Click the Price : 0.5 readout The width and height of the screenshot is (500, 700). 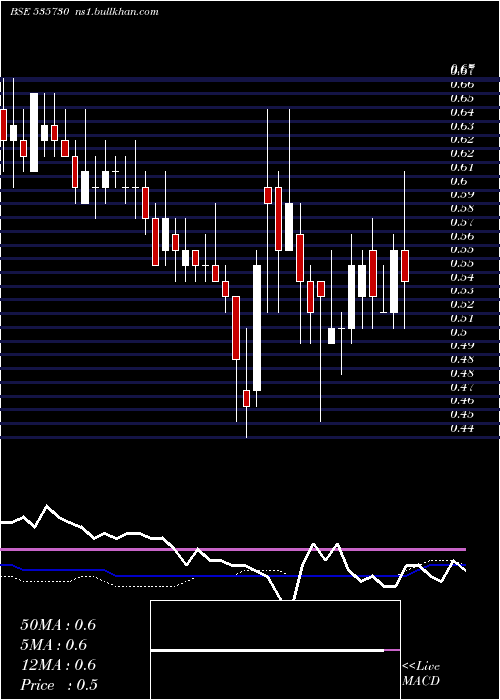pyautogui.click(x=59, y=685)
